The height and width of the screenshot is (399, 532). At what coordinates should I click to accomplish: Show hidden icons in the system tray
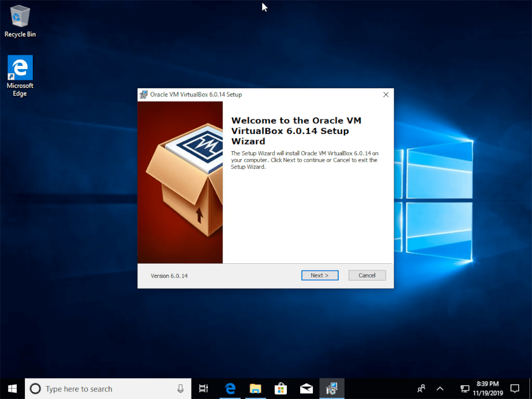pyautogui.click(x=440, y=388)
